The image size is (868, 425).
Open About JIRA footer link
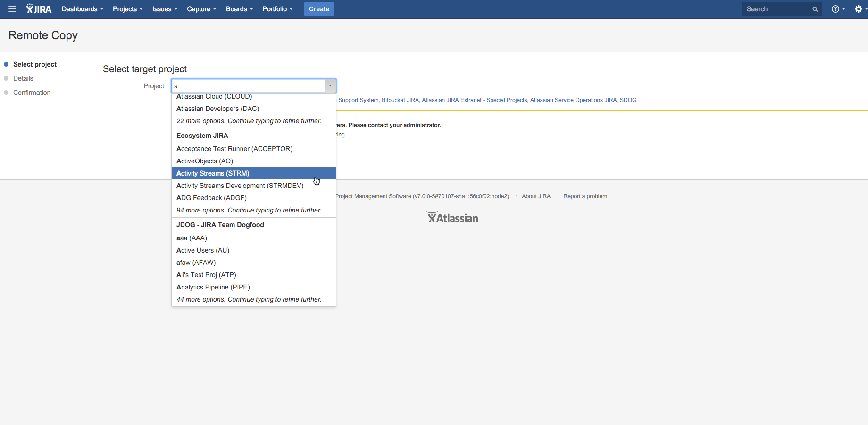pos(536,196)
